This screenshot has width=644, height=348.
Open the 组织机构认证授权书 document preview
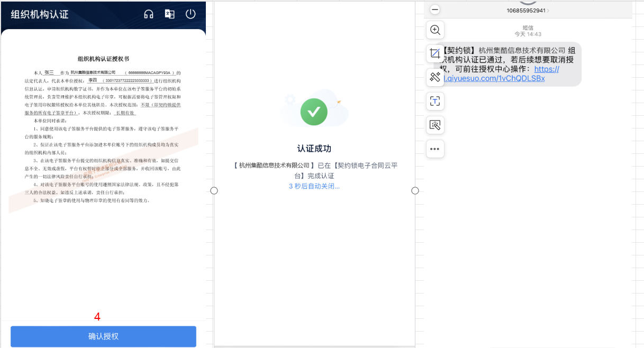click(103, 130)
